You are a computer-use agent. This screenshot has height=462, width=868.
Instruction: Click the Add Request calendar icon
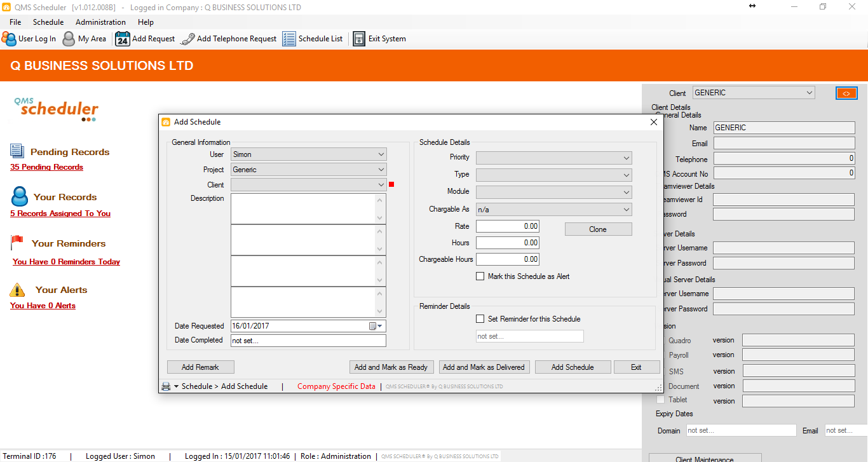tap(123, 39)
